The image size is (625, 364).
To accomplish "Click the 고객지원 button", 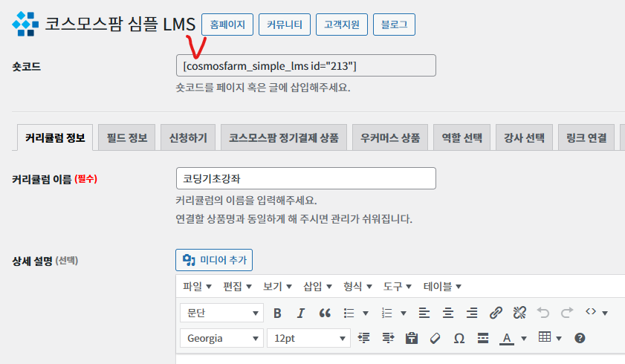I will click(x=342, y=25).
